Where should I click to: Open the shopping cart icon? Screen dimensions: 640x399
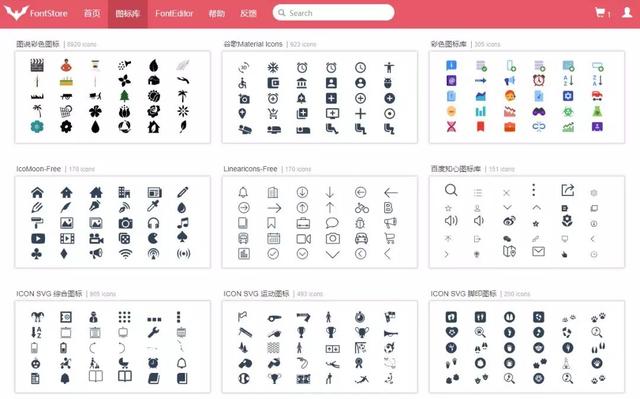coord(600,12)
